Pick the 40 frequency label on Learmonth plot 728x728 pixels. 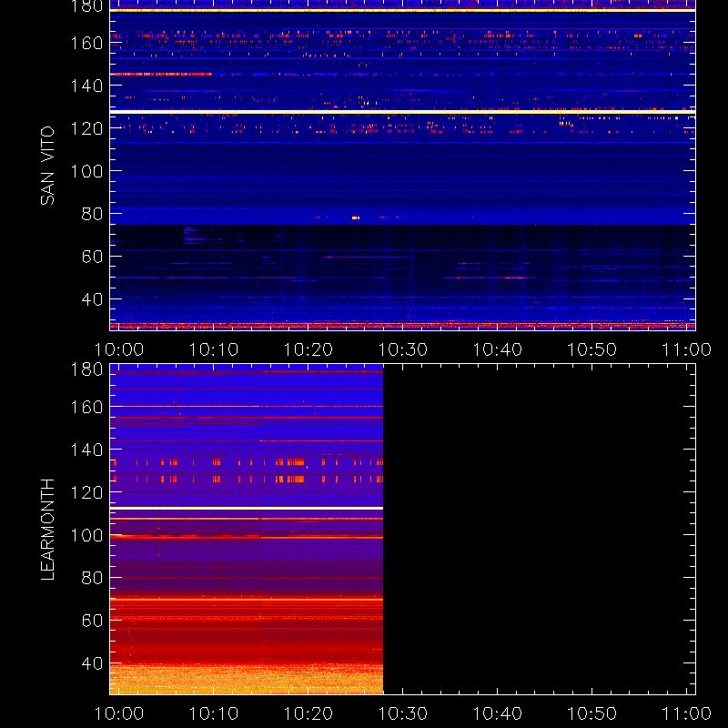tap(92, 663)
